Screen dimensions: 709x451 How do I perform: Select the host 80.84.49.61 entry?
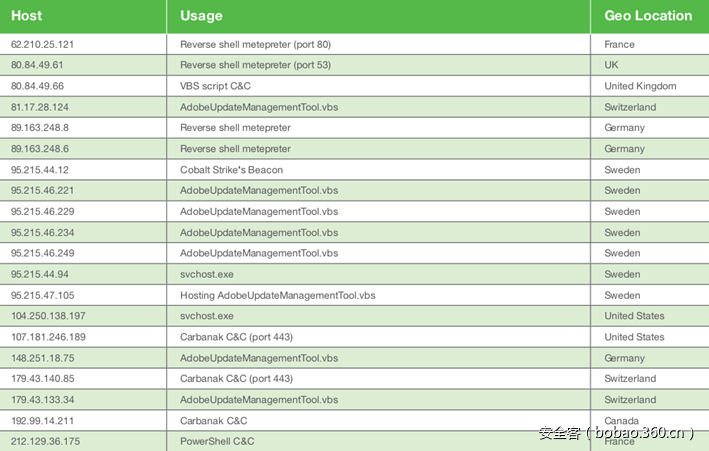41,65
